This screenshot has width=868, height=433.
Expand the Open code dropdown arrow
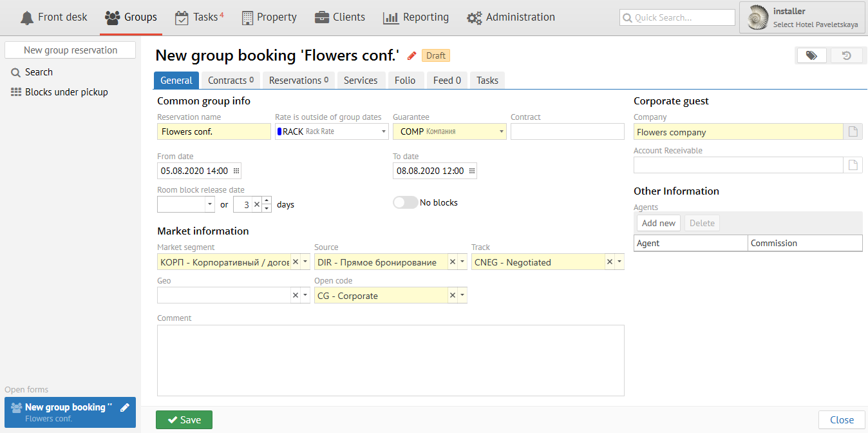pos(462,296)
